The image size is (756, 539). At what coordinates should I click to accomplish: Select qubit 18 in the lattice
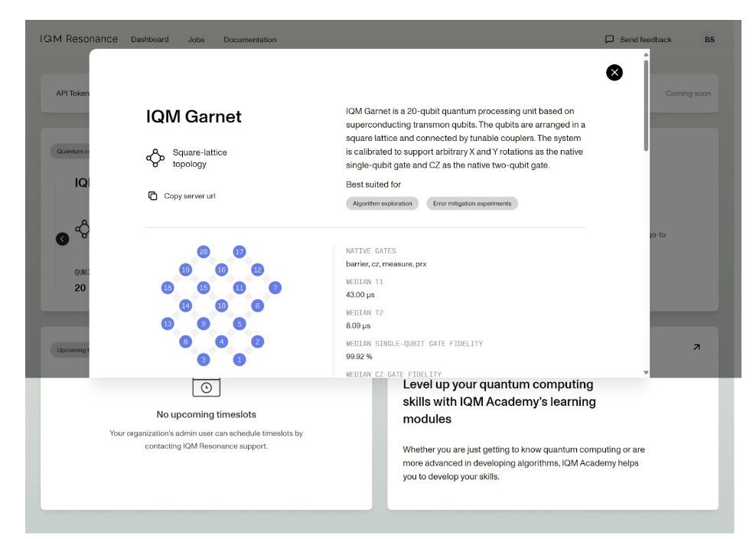168,288
